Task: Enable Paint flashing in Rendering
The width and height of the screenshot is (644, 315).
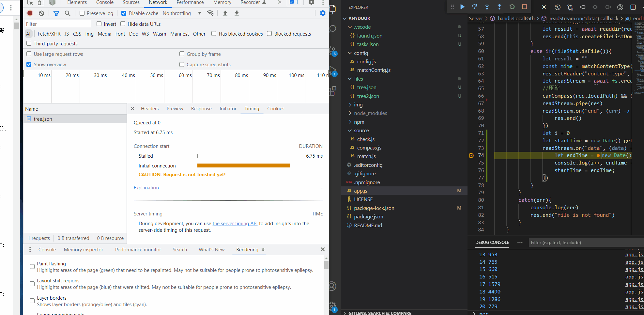Action: click(32, 267)
